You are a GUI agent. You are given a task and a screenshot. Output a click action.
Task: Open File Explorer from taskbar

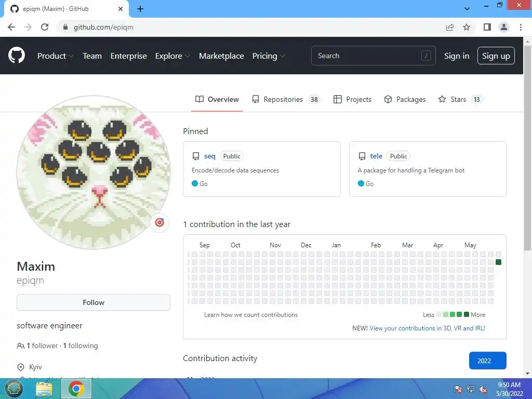(x=44, y=389)
